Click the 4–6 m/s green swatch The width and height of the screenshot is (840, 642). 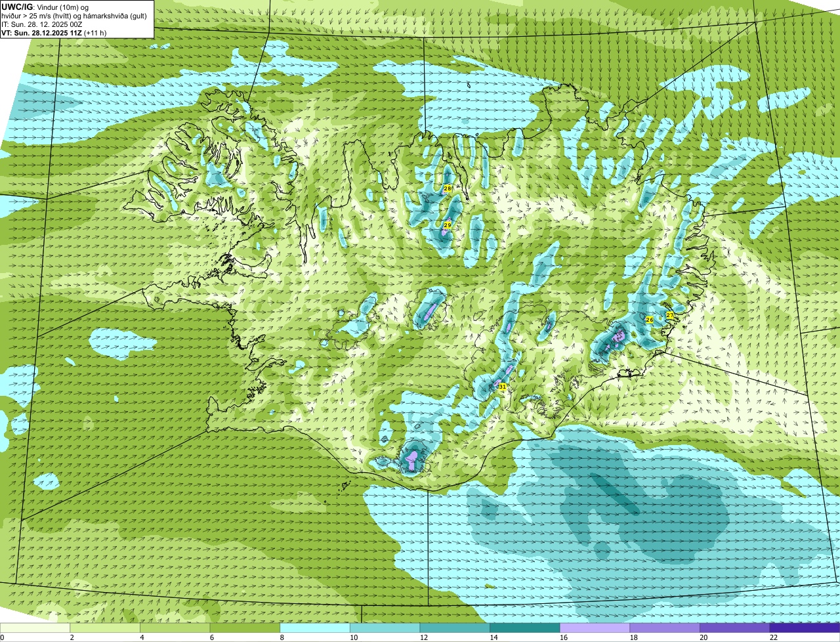pyautogui.click(x=175, y=628)
